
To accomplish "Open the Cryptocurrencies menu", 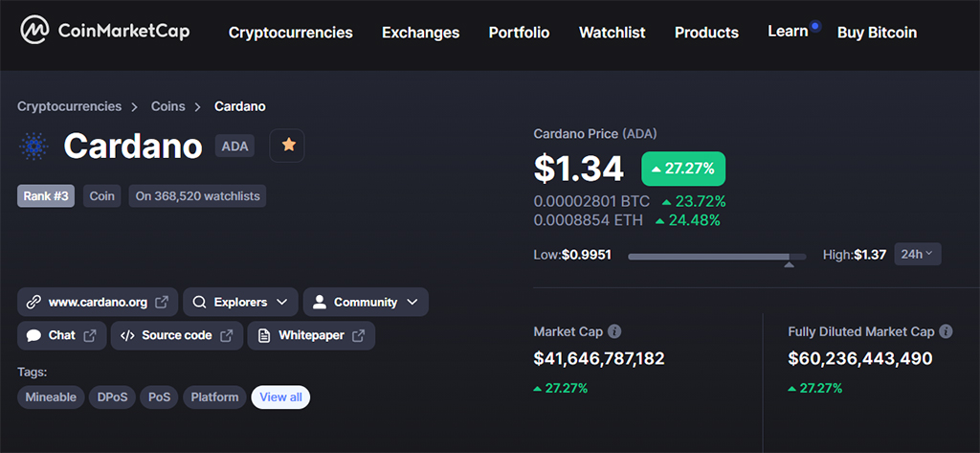I will coord(291,33).
